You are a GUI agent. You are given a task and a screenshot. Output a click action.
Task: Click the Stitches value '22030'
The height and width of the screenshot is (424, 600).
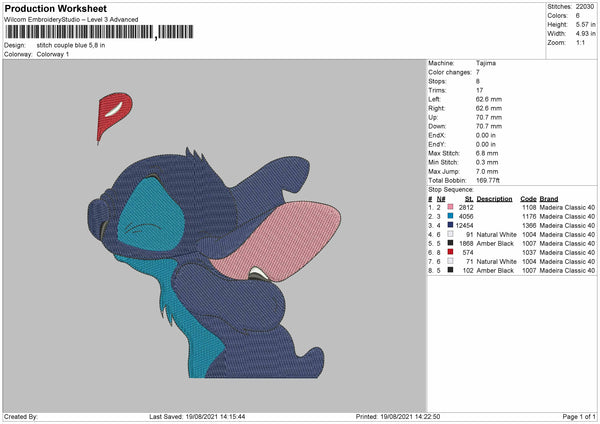(585, 7)
